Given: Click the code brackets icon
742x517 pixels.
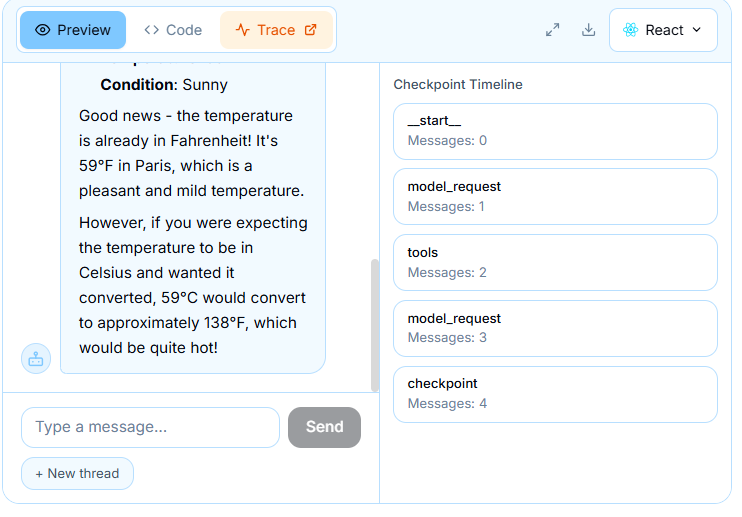Looking at the screenshot, I should [x=152, y=30].
